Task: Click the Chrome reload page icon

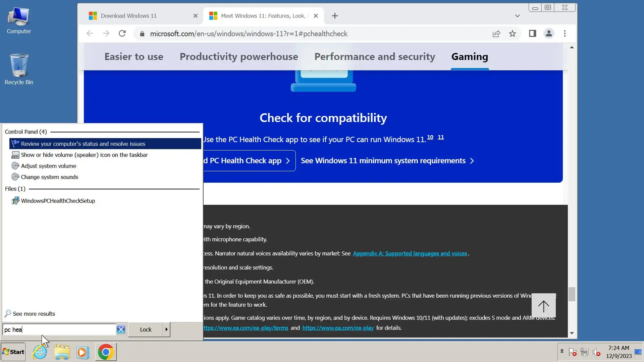Action: 122,34
